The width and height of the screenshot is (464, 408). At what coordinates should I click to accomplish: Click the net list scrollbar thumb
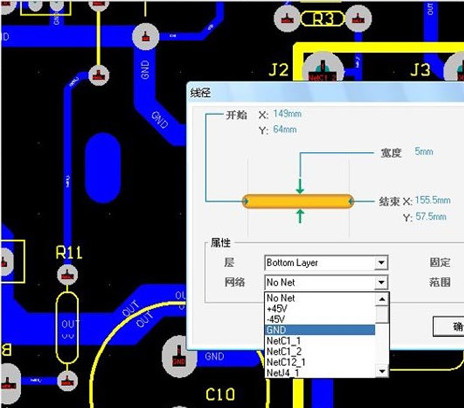click(x=382, y=314)
